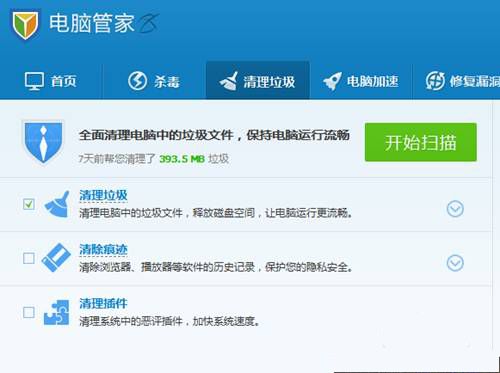This screenshot has height=373, width=500.
Task: Go to the 首页 tab
Action: coord(51,81)
